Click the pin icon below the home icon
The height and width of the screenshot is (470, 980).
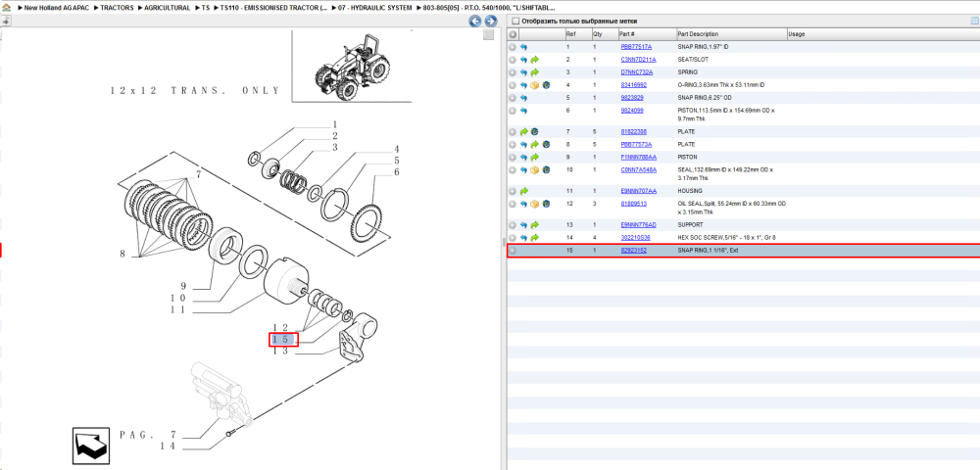click(x=6, y=21)
